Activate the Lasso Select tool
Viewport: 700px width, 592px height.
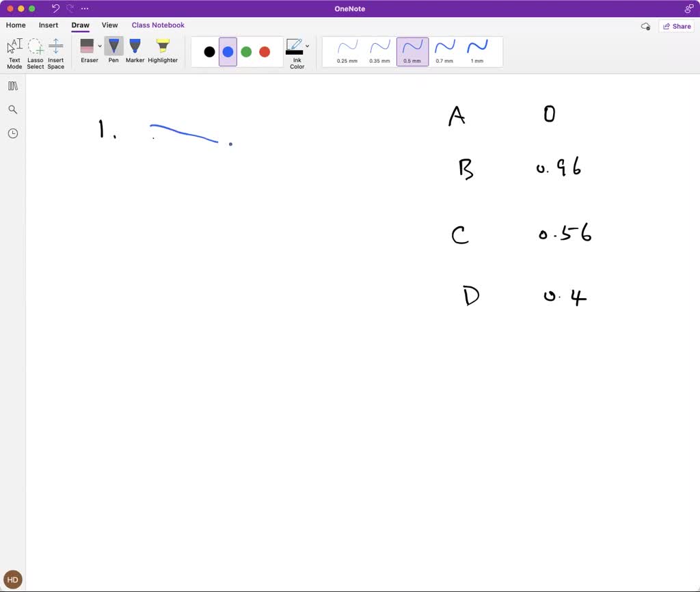tap(36, 53)
